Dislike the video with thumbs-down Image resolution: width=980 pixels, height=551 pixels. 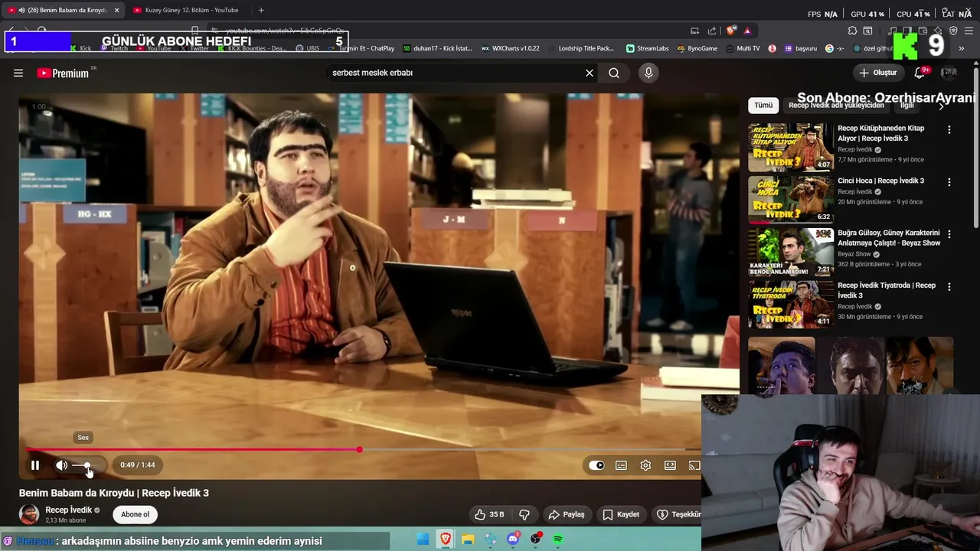coord(524,514)
